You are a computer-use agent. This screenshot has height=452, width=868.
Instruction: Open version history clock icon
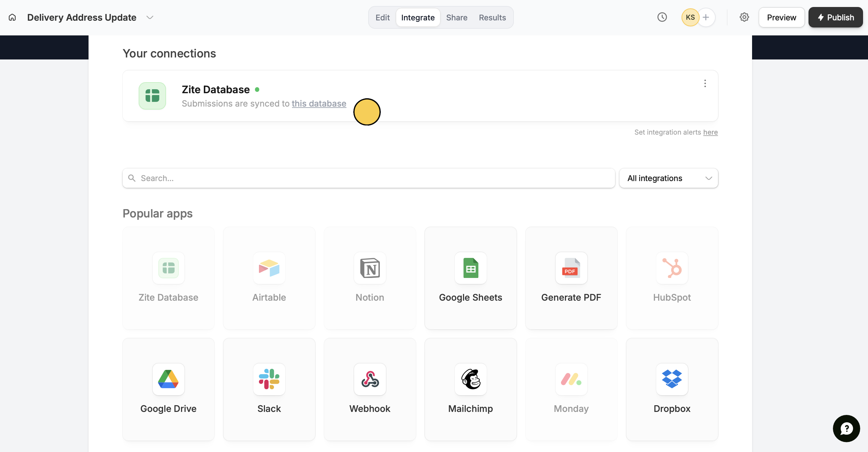coord(662,17)
